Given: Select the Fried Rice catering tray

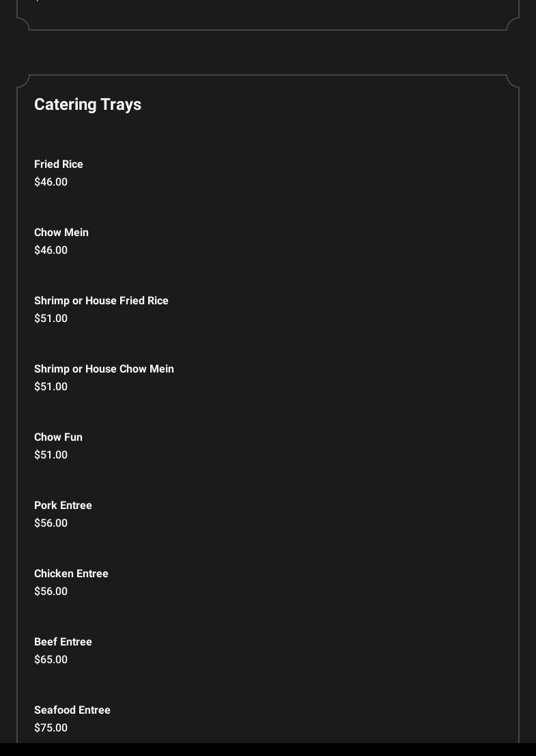Looking at the screenshot, I should (58, 164).
